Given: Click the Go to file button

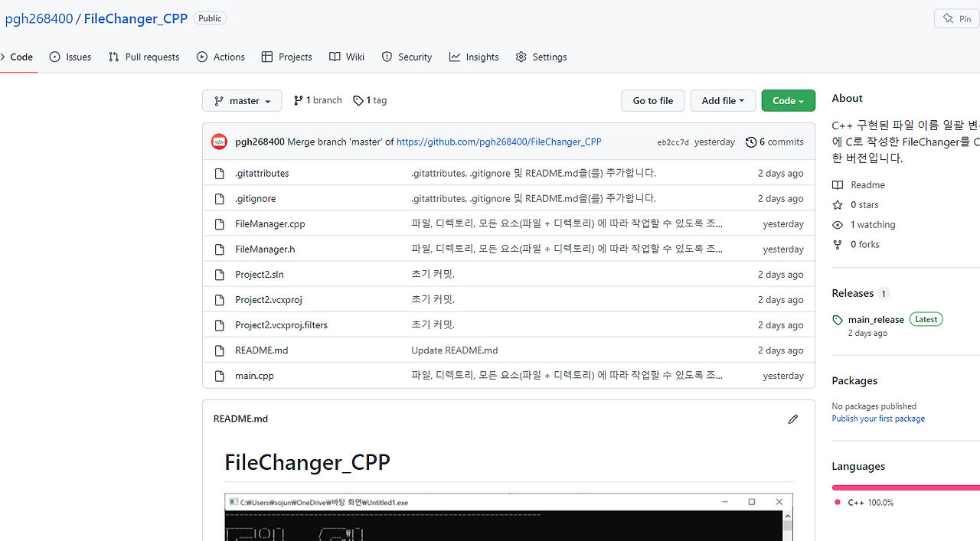Looking at the screenshot, I should [652, 100].
